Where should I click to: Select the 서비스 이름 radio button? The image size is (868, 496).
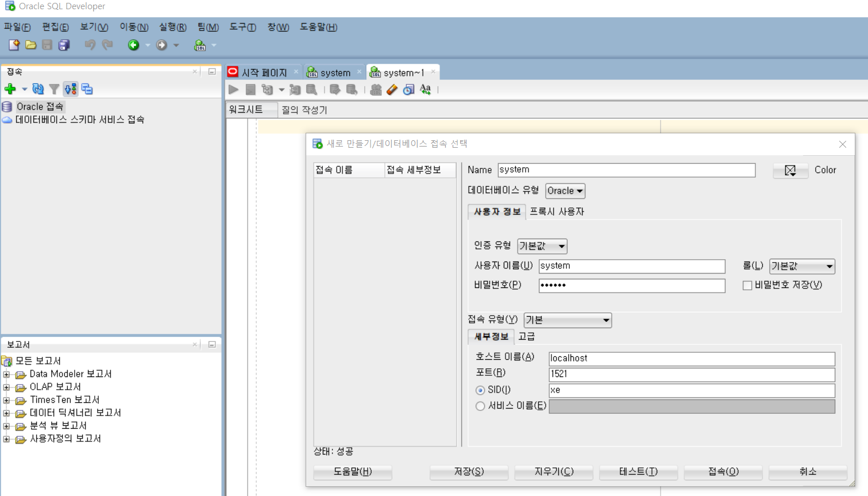(480, 406)
